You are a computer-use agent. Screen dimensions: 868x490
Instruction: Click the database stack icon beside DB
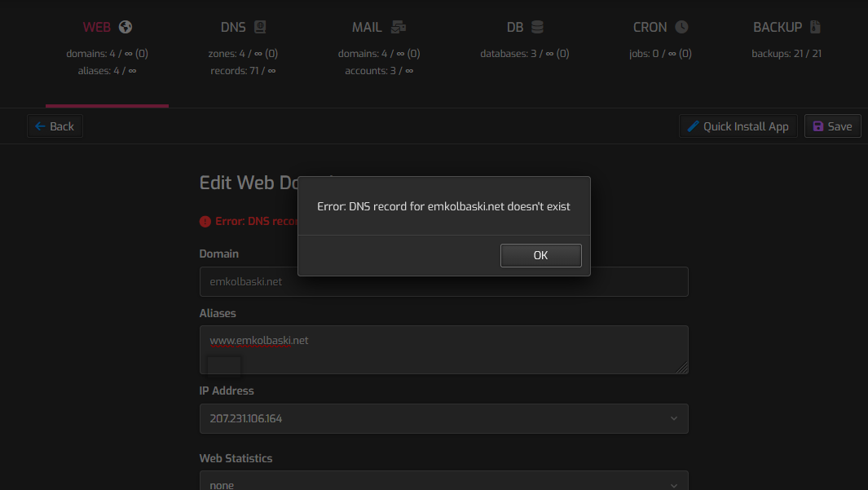537,27
